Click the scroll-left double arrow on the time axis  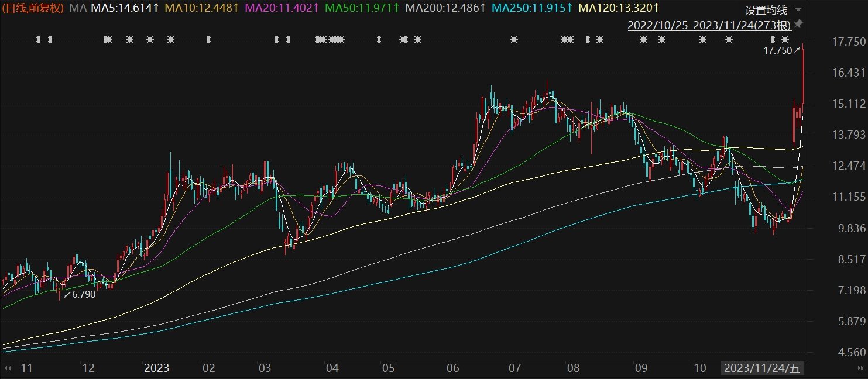pyautogui.click(x=8, y=368)
